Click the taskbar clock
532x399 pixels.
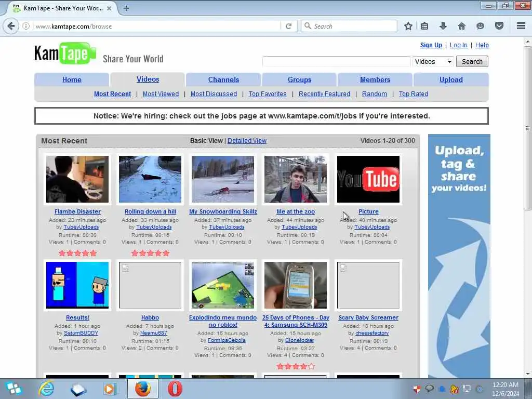pos(506,389)
